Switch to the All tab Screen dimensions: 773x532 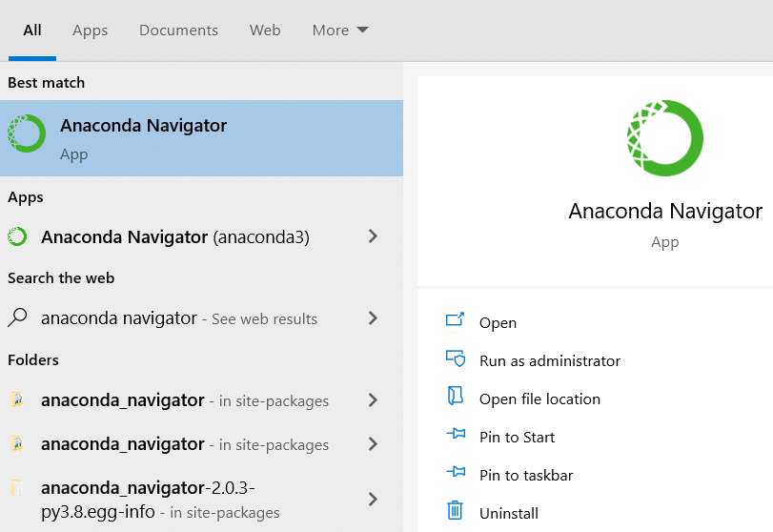pos(32,31)
